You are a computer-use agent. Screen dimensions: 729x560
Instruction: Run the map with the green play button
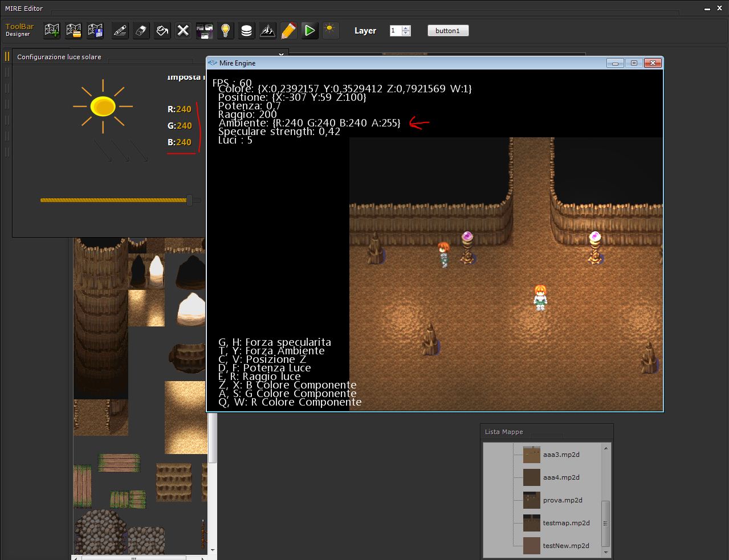309,31
